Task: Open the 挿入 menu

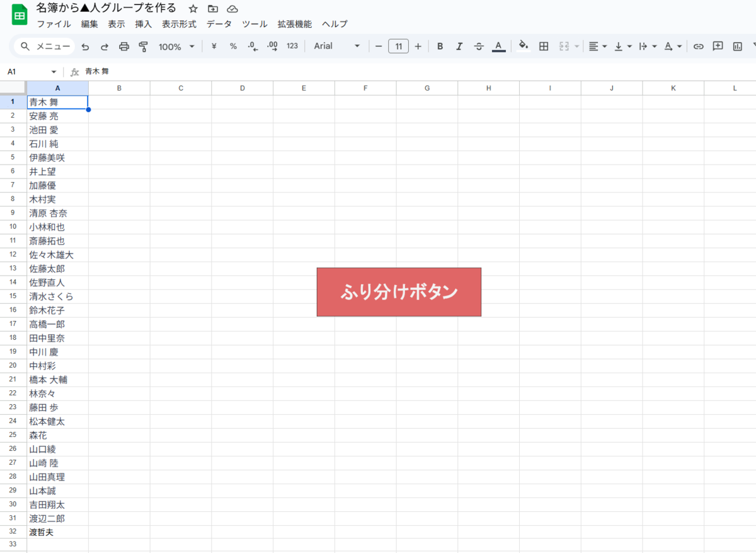Action: click(x=144, y=24)
